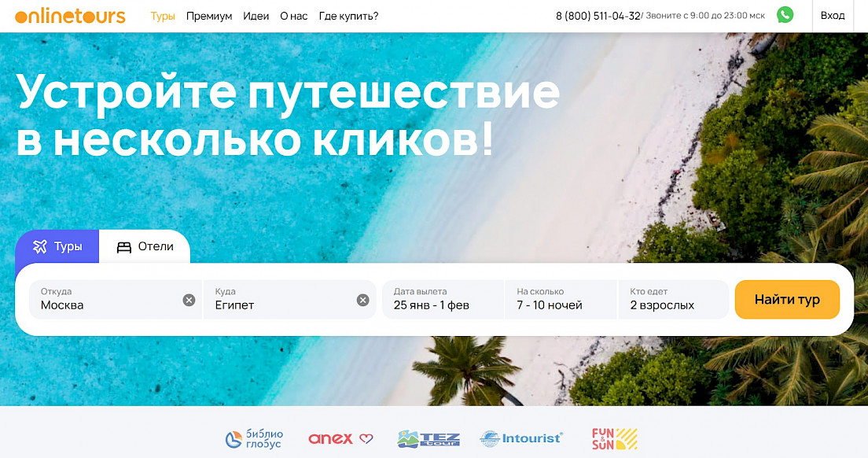Click the Вход login link

(833, 16)
